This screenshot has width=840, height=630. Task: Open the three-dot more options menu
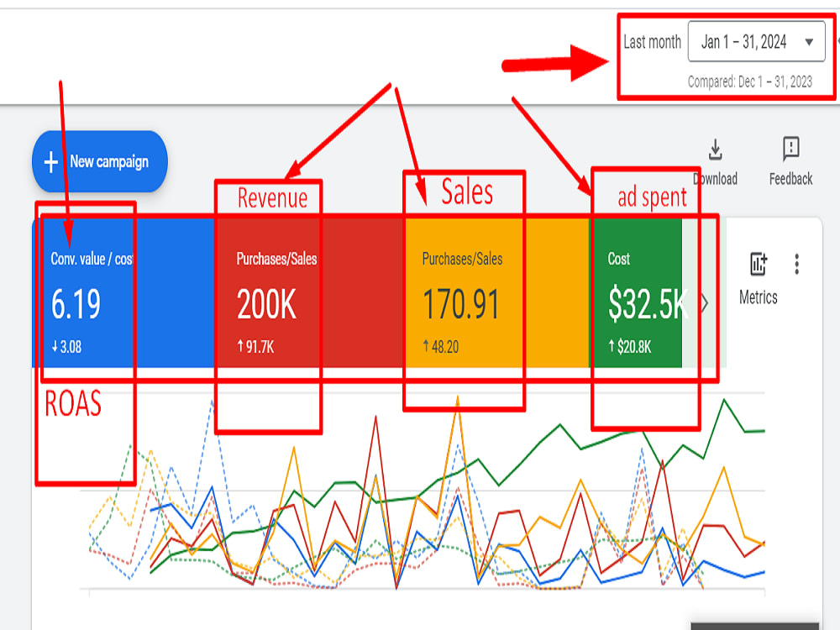pyautogui.click(x=797, y=264)
